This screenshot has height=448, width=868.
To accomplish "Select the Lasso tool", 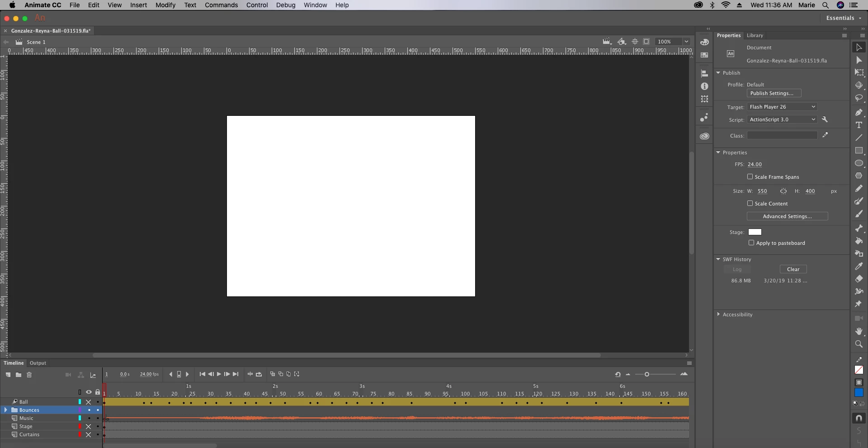I will click(x=859, y=98).
